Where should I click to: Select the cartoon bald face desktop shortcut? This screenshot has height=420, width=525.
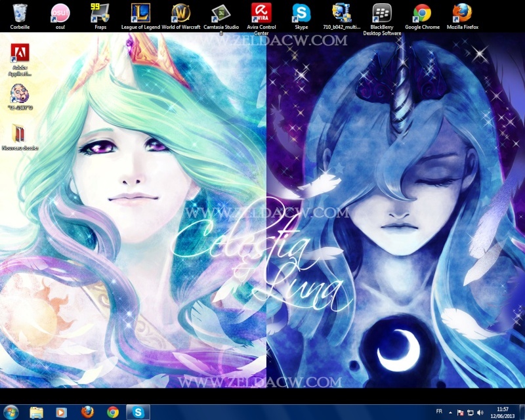pyautogui.click(x=20, y=97)
